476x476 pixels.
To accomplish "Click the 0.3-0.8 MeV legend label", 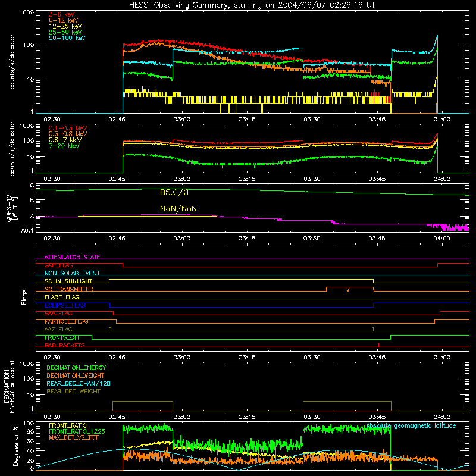I will click(x=68, y=134).
